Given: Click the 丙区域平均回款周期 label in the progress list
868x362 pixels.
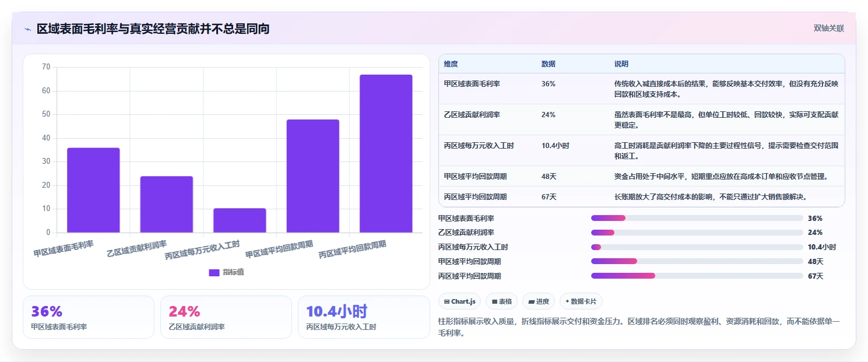Looking at the screenshot, I should [470, 276].
